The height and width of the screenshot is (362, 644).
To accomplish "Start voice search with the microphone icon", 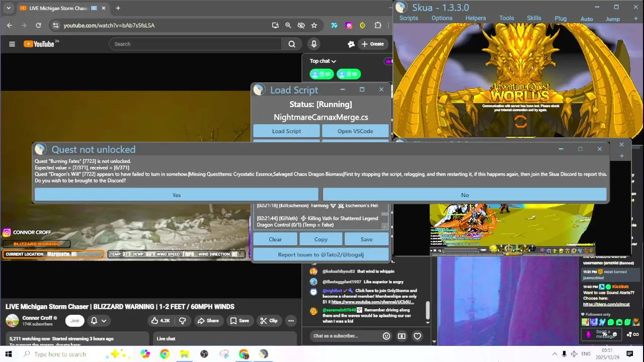I will (314, 44).
